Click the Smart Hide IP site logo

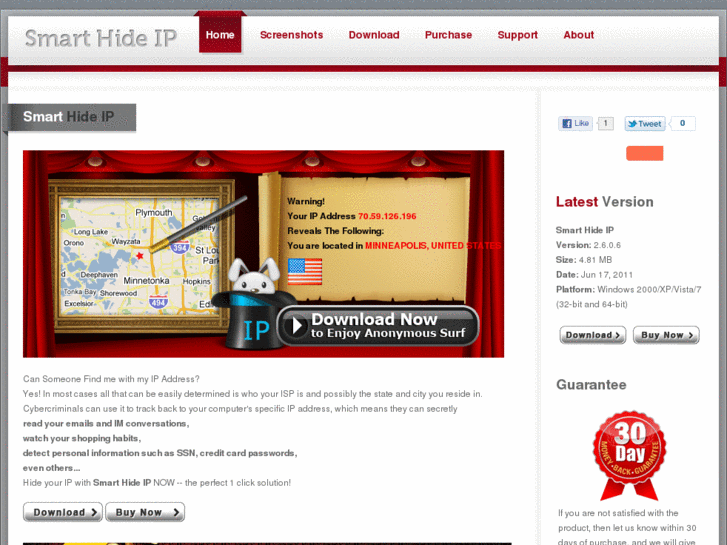101,38
